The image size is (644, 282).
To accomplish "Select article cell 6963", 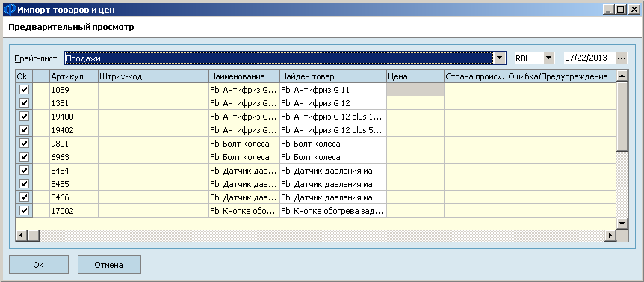I will tap(73, 157).
